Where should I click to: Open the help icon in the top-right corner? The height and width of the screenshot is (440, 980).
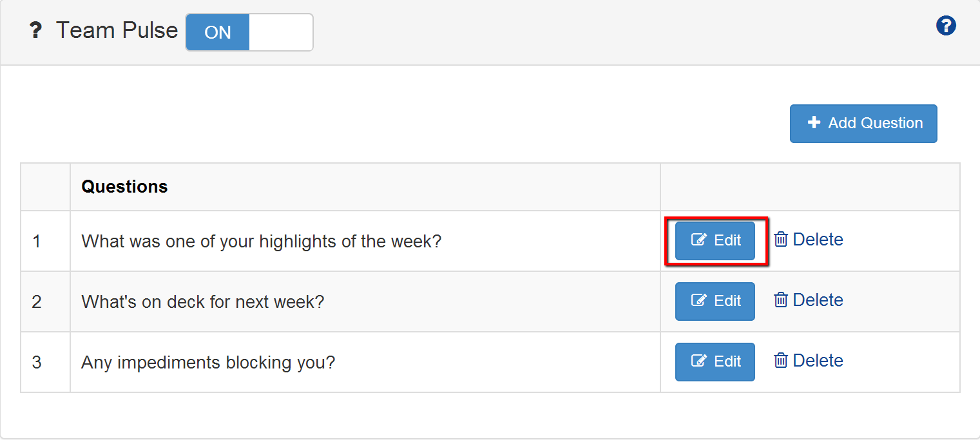tap(945, 26)
